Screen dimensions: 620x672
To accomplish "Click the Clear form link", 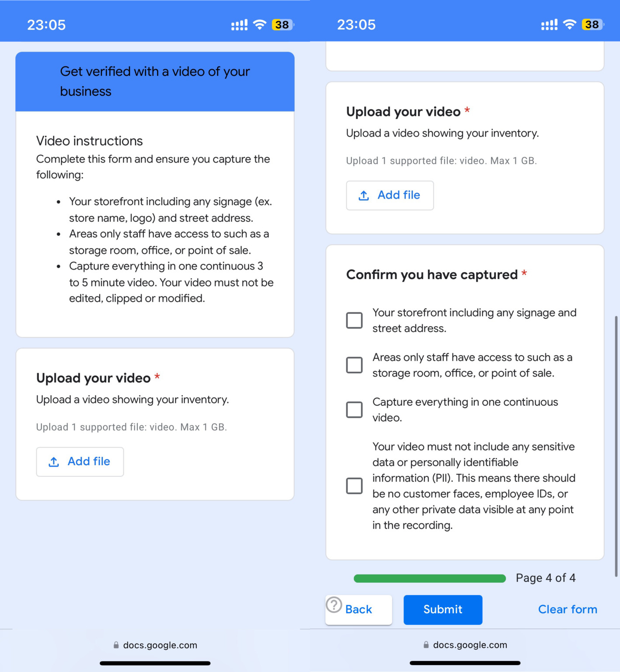I will tap(568, 609).
